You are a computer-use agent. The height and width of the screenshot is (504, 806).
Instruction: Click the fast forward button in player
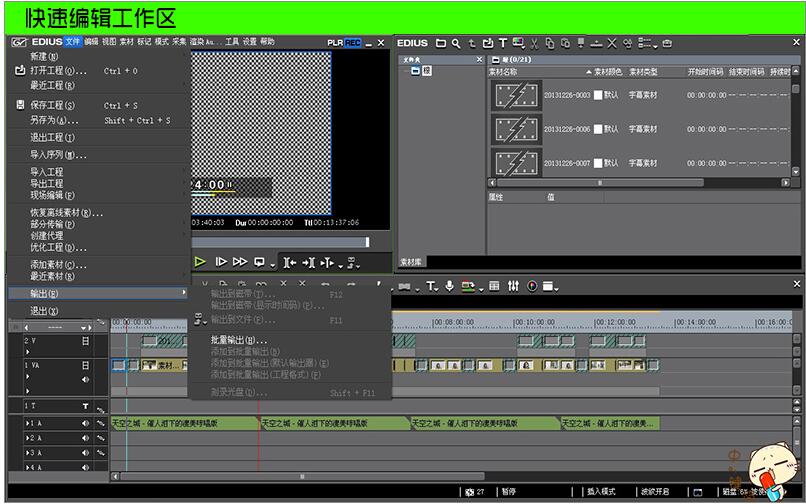(240, 262)
